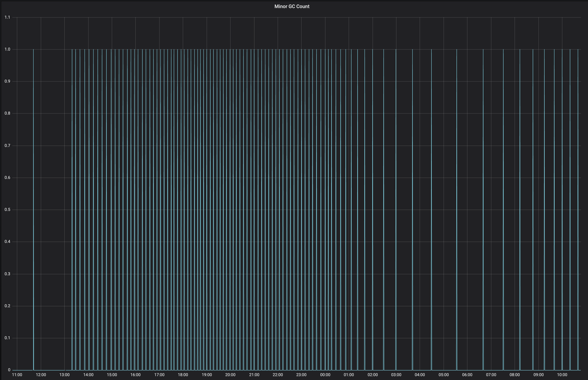Viewport: 588px width, 380px height.
Task: Click the 0.3 y-axis value
Action: click(x=7, y=274)
